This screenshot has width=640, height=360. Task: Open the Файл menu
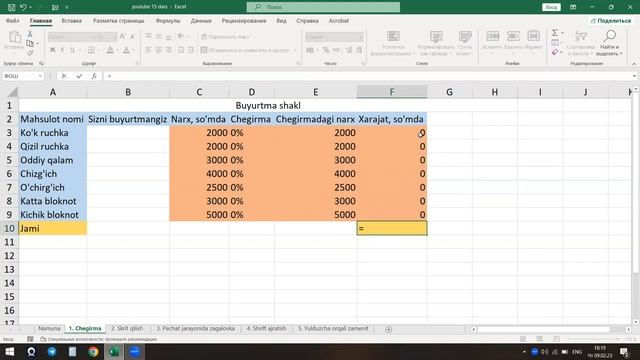pyautogui.click(x=12, y=20)
